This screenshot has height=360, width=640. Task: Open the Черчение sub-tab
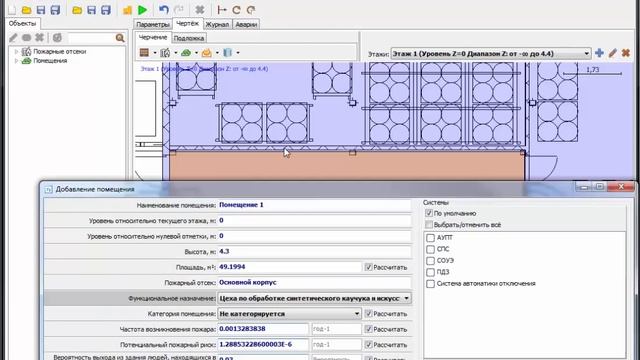click(153, 37)
